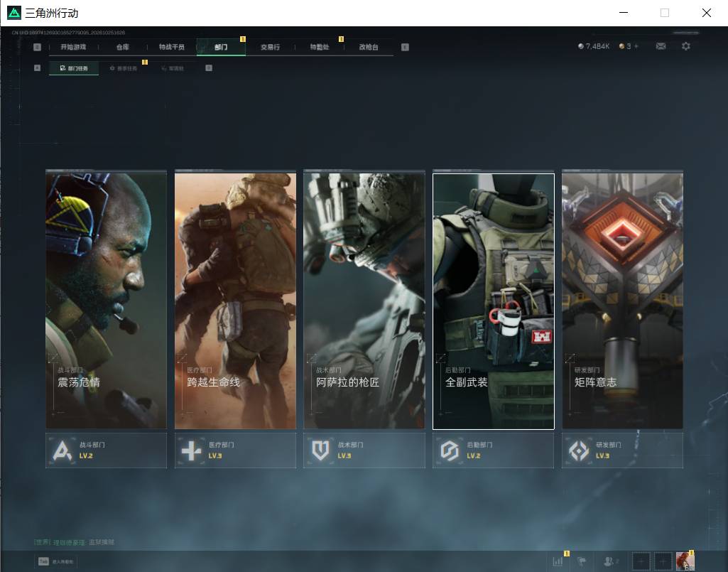Viewport: 728px width, 572px height.
Task: Click the 战斗部门 LV.2 emblem icon
Action: pos(63,450)
